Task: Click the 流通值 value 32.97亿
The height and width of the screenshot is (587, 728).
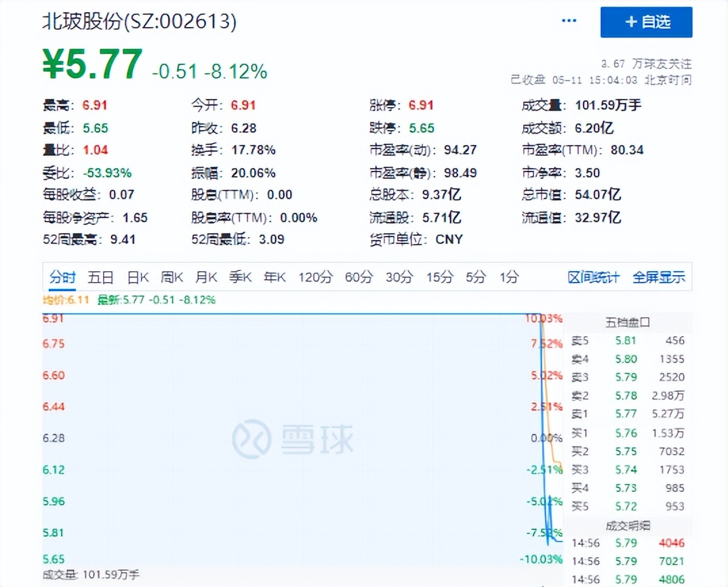Action: point(598,218)
